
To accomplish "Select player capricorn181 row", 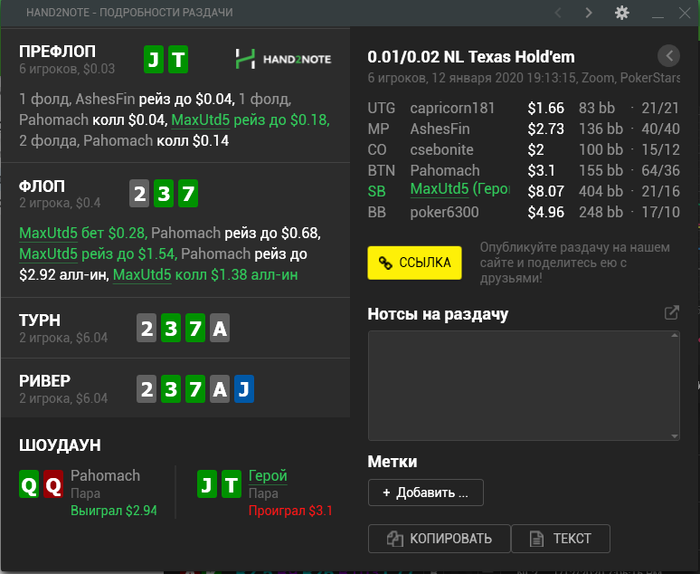I will (523, 108).
